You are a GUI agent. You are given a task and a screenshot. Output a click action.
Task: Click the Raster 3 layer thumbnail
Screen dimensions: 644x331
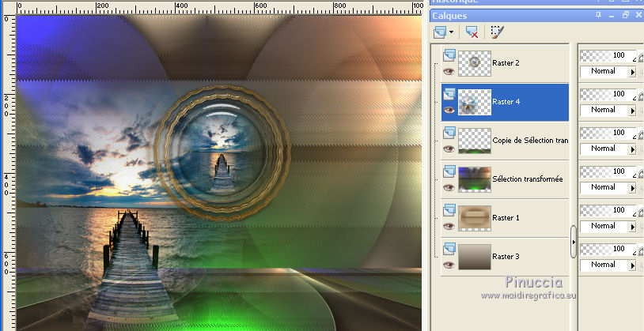[x=475, y=257]
